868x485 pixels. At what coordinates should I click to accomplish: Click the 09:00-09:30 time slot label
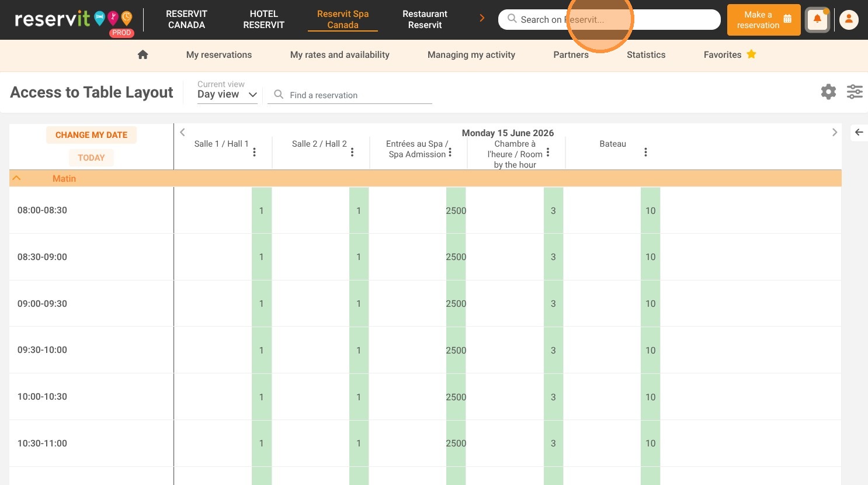point(42,304)
